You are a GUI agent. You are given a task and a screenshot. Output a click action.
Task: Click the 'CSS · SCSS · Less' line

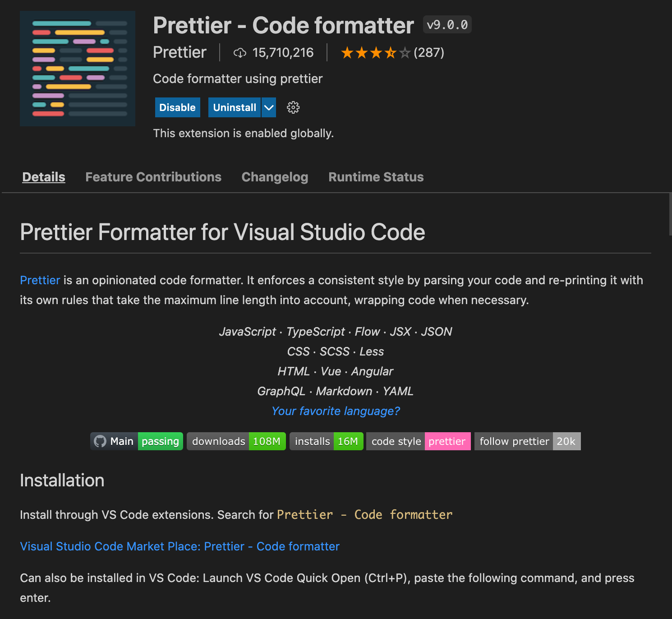point(336,351)
